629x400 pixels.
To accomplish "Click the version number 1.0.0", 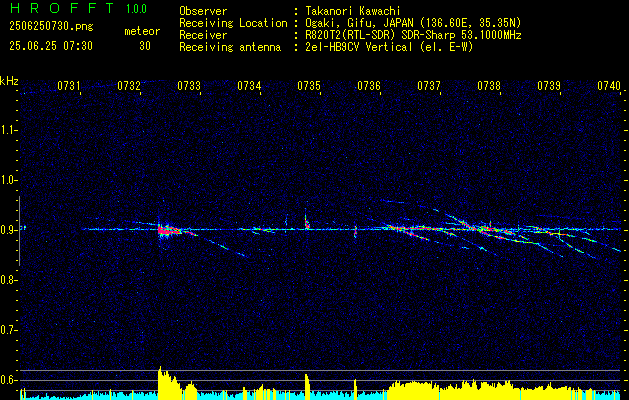I will pyautogui.click(x=136, y=9).
